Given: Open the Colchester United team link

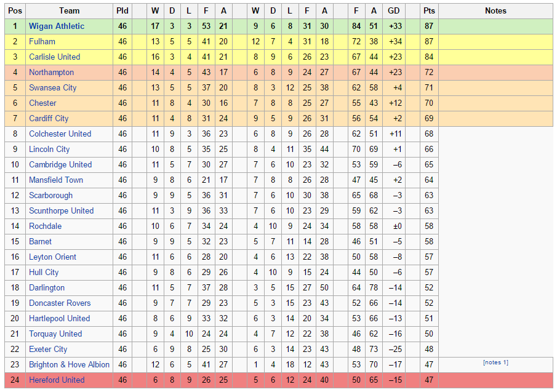Looking at the screenshot, I should coord(60,134).
